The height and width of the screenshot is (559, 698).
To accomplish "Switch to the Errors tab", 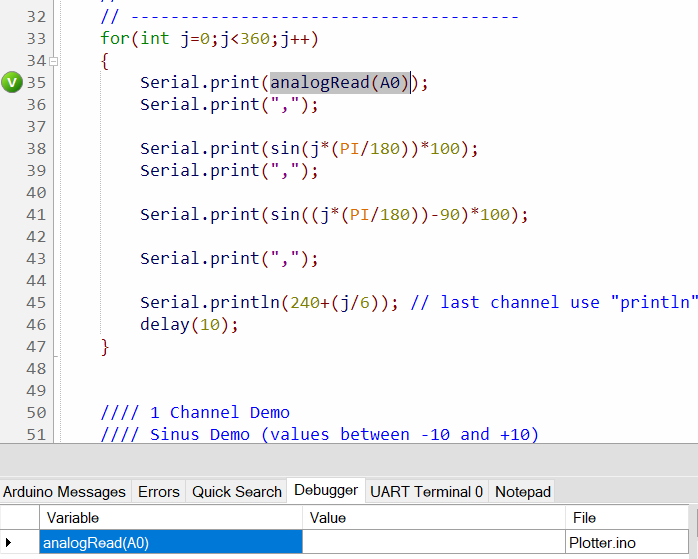I will click(x=158, y=492).
